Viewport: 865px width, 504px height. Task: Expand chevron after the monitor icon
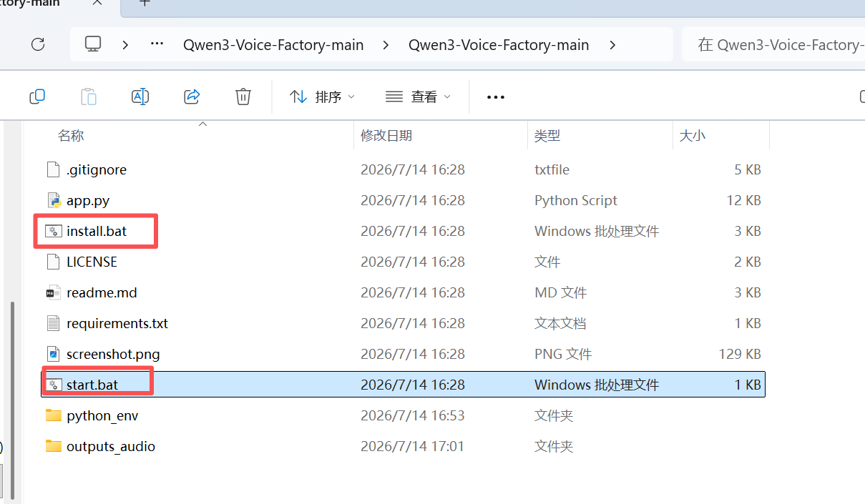[x=125, y=44]
